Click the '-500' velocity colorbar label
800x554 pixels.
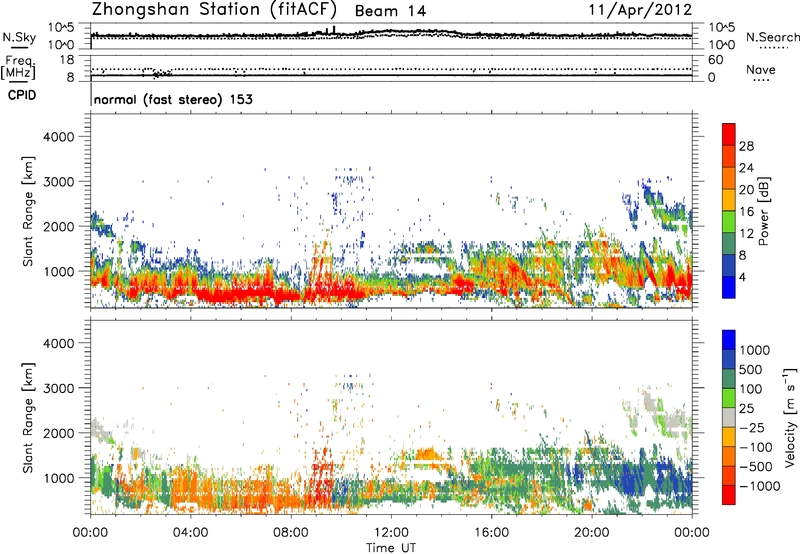[755, 467]
